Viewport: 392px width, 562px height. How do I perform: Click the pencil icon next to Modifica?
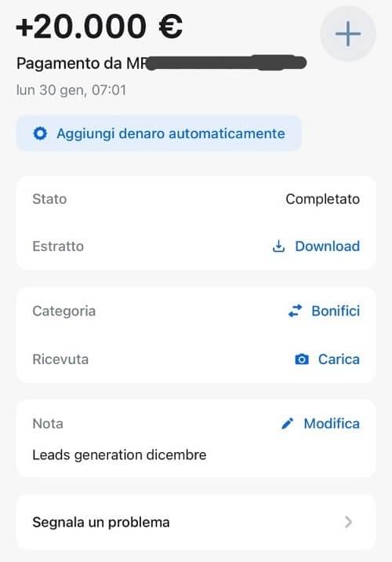(288, 424)
